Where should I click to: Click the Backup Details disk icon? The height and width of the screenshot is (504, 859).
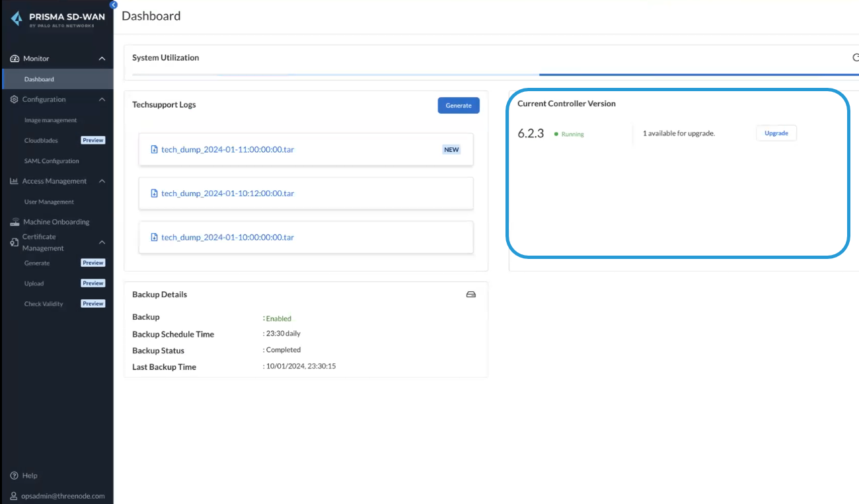point(470,295)
